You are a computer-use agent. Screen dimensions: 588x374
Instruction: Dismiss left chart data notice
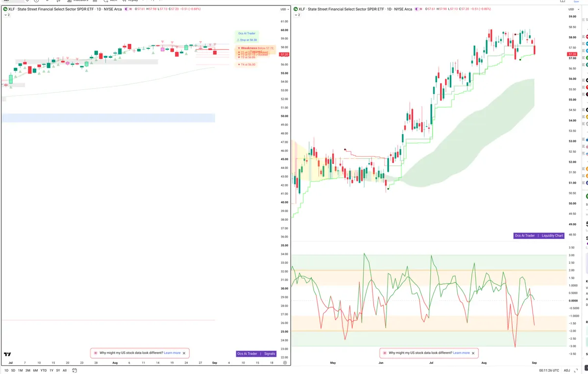click(184, 353)
